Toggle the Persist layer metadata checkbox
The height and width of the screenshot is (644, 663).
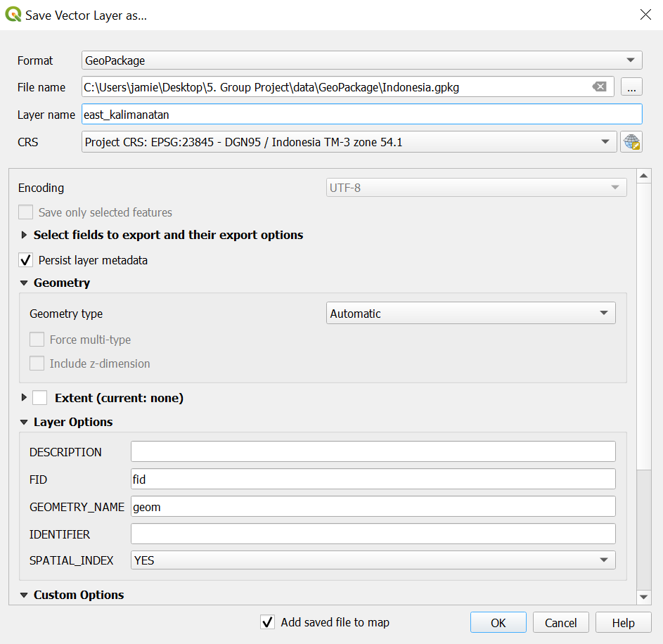(26, 260)
